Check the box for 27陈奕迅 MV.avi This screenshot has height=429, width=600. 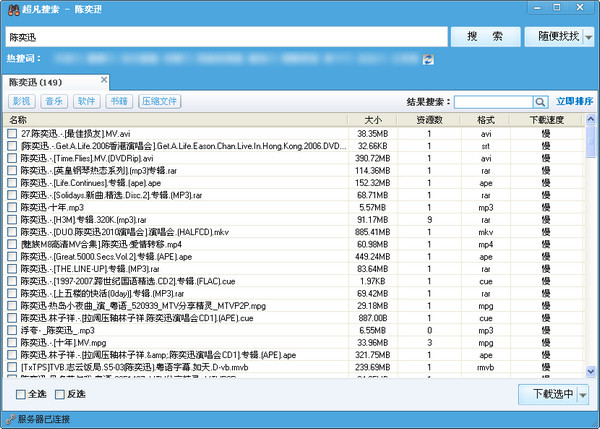pos(12,133)
